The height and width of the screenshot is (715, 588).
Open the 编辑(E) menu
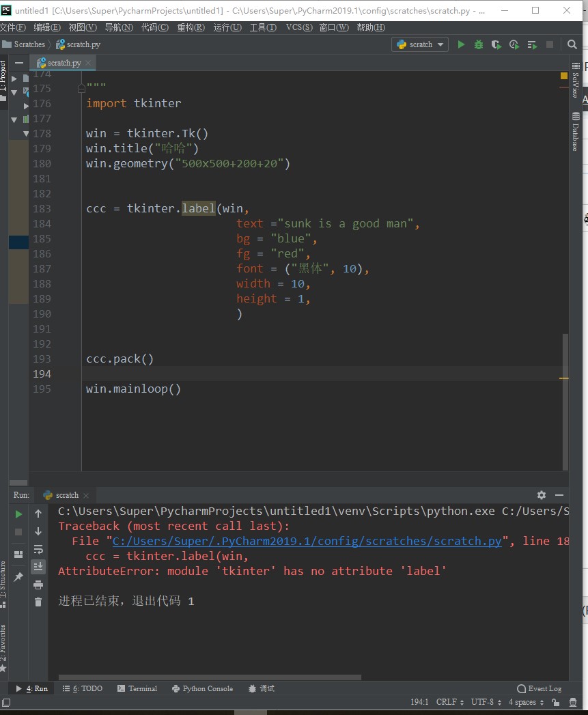tap(47, 27)
